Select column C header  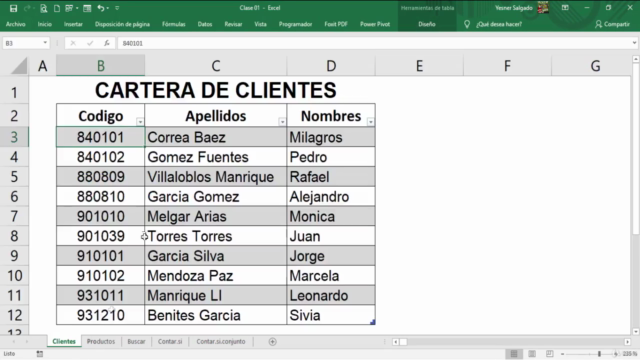pyautogui.click(x=216, y=66)
